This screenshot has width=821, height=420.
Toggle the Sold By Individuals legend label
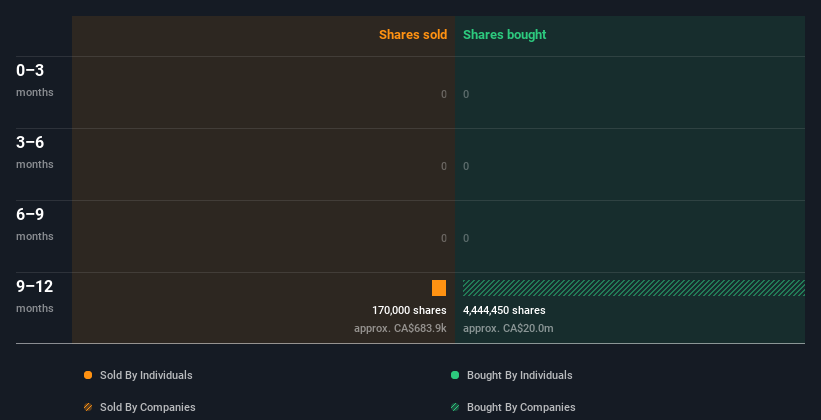[146, 375]
